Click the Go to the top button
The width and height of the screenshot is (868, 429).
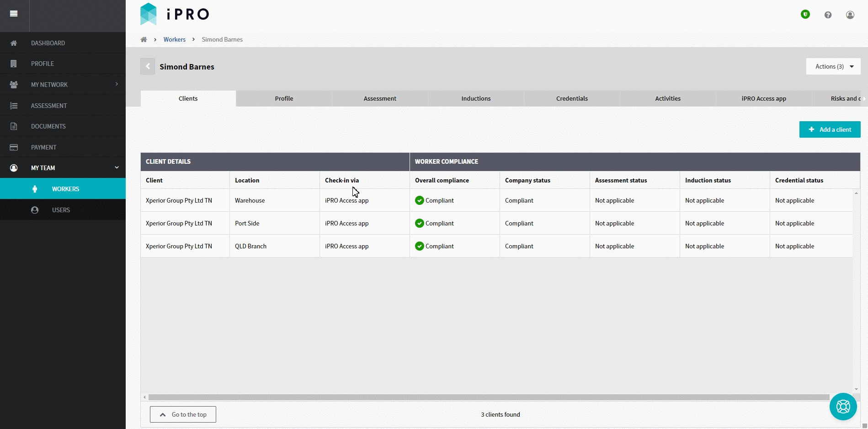[183, 414]
